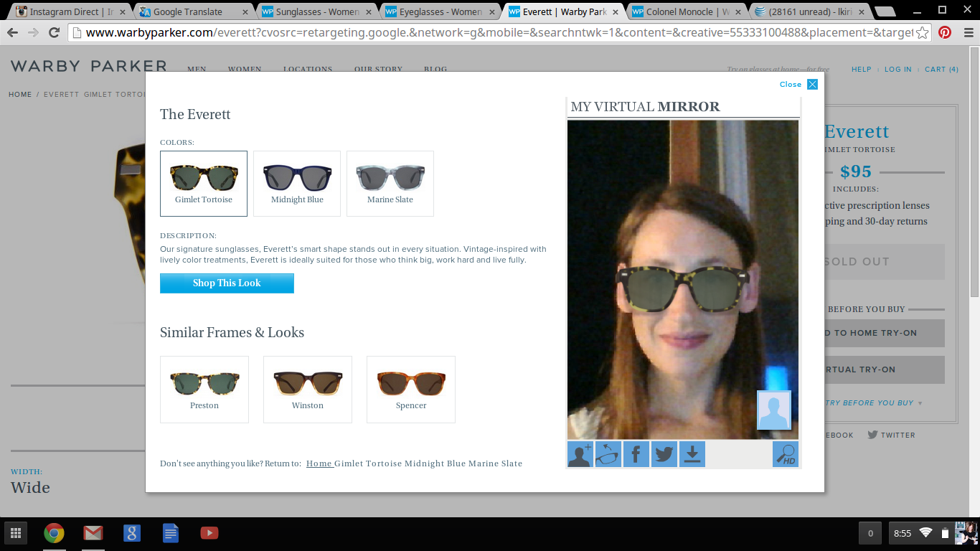980x551 pixels.
Task: Follow the Home link in the popup footer
Action: (x=319, y=463)
